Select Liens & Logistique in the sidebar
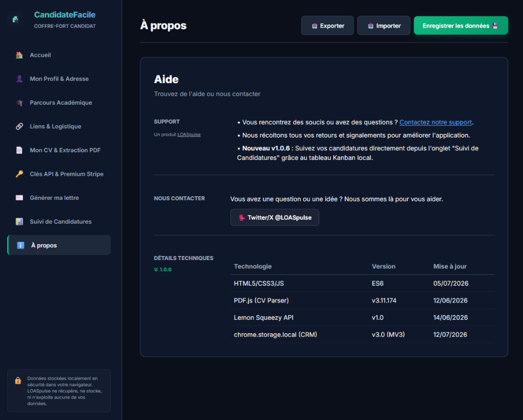The width and height of the screenshot is (523, 420). [x=59, y=126]
